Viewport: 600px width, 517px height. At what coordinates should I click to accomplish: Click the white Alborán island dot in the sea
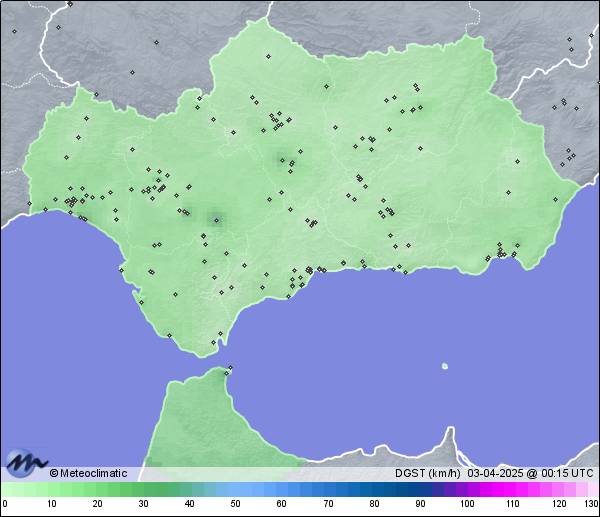445,366
